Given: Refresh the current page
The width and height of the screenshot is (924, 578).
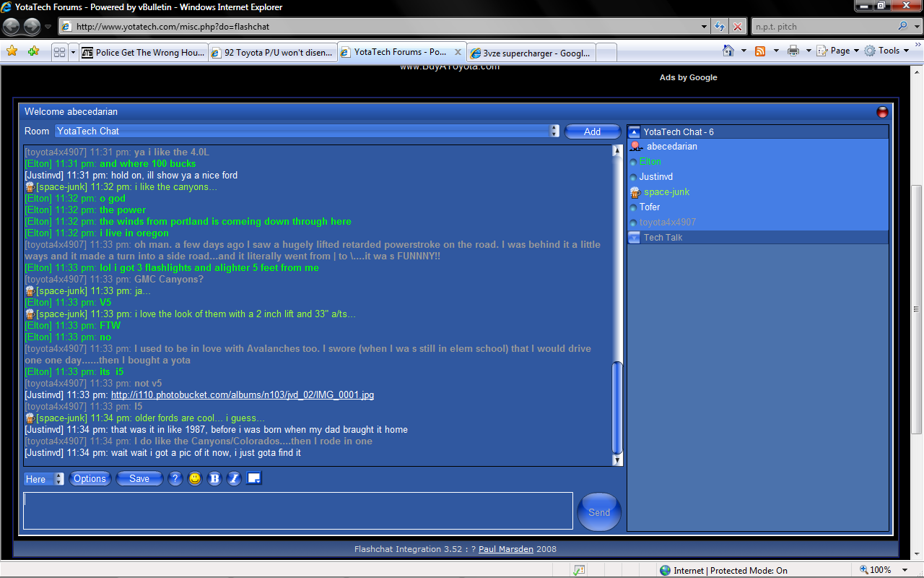Looking at the screenshot, I should point(720,27).
